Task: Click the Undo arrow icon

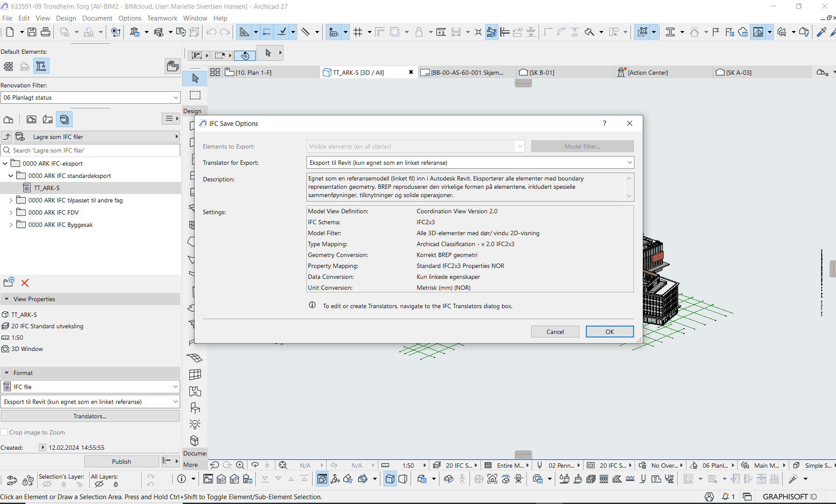Action: coord(211,32)
